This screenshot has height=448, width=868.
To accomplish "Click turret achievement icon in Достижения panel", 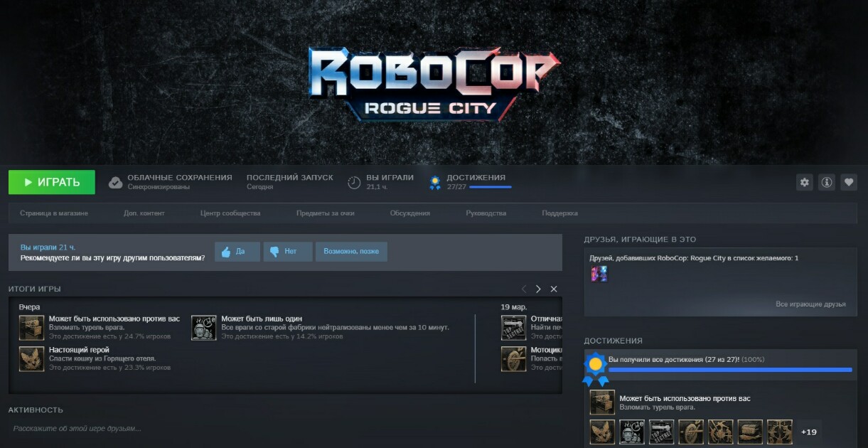I will coord(602,402).
